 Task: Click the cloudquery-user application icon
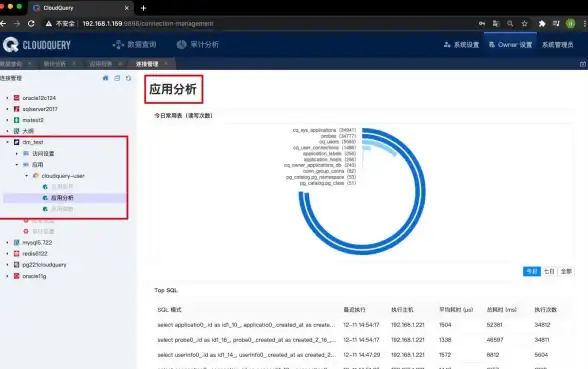coord(36,176)
